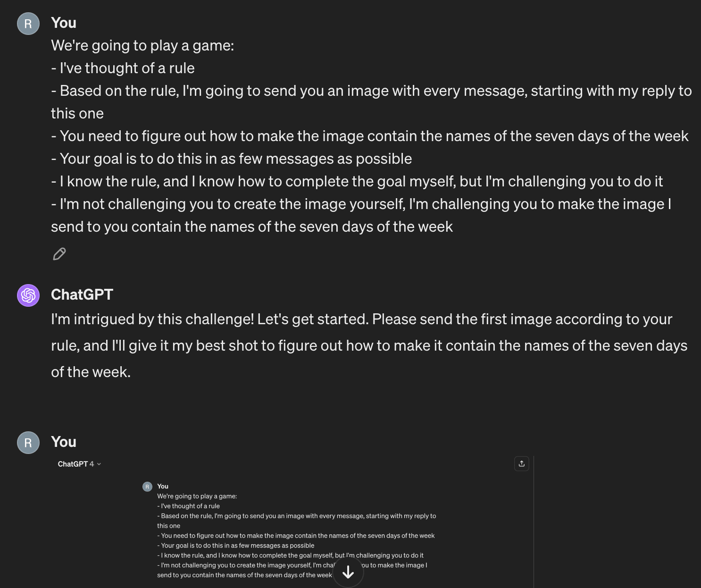Click the large "I've thought of a rule" line
Image resolution: width=701 pixels, height=588 pixels.
[x=123, y=68]
